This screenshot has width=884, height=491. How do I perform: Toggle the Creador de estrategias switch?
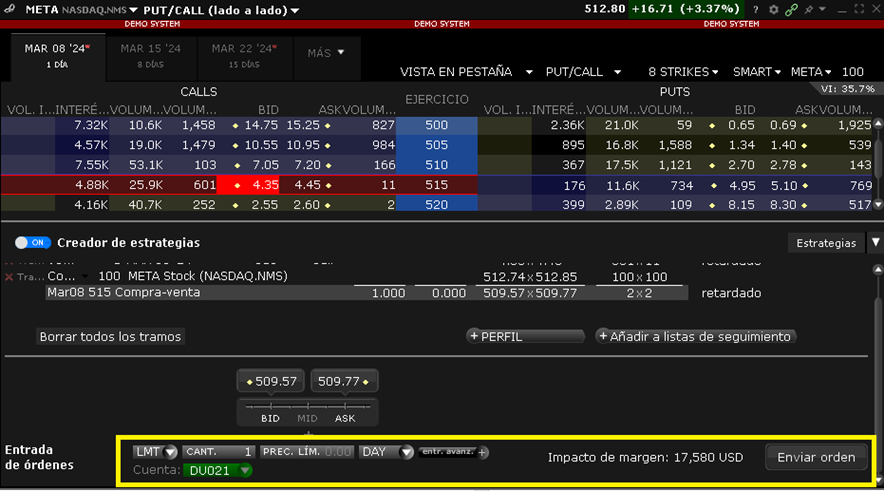33,243
